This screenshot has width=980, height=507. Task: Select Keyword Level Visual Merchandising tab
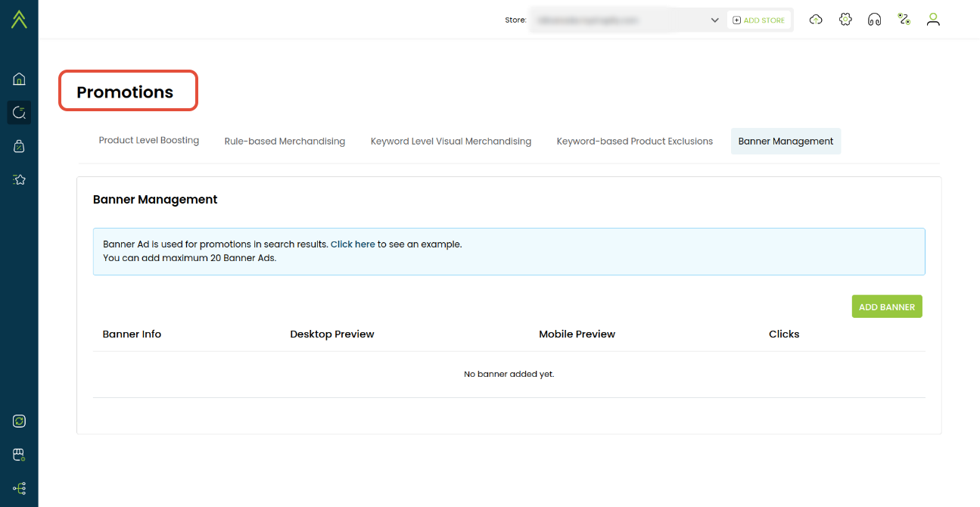tap(451, 142)
